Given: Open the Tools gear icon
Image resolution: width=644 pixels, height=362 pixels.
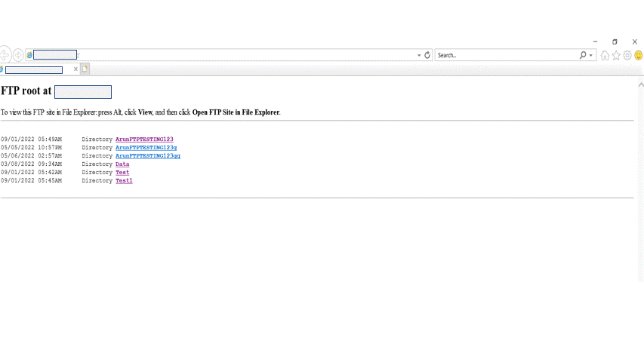Looking at the screenshot, I should (627, 55).
